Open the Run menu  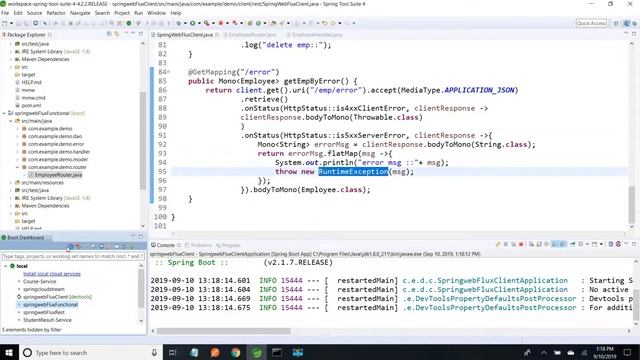[139, 13]
